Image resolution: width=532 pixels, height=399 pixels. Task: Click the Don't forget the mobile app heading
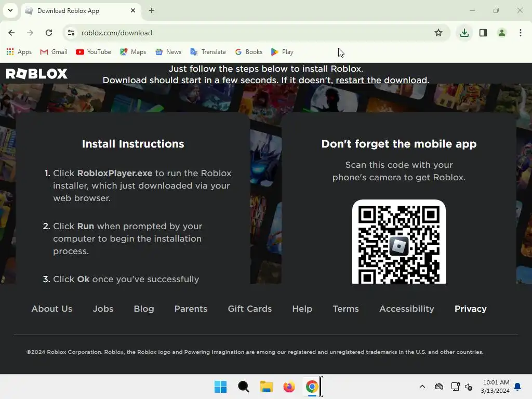tap(399, 144)
